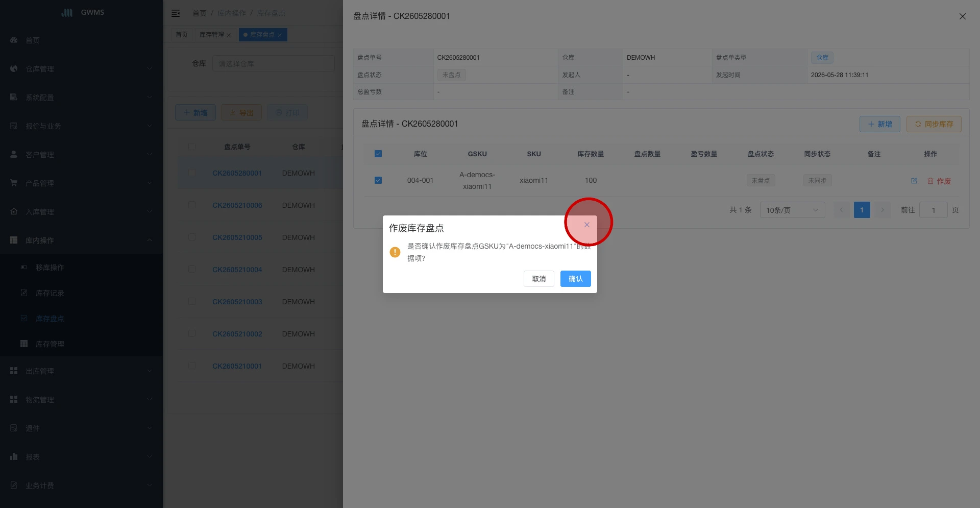
Task: Switch to 库存盘点 tab
Action: pyautogui.click(x=262, y=35)
